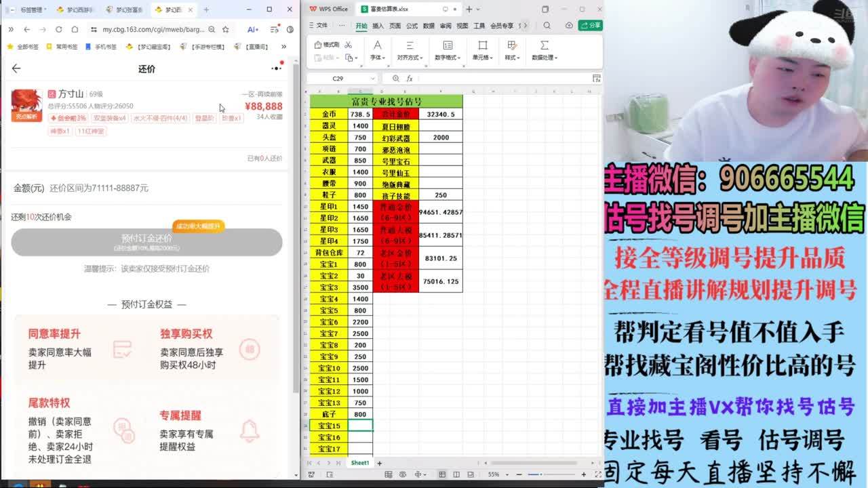Image resolution: width=868 pixels, height=488 pixels.
Task: Expand the formula bar with the right-end icon
Action: click(x=596, y=79)
